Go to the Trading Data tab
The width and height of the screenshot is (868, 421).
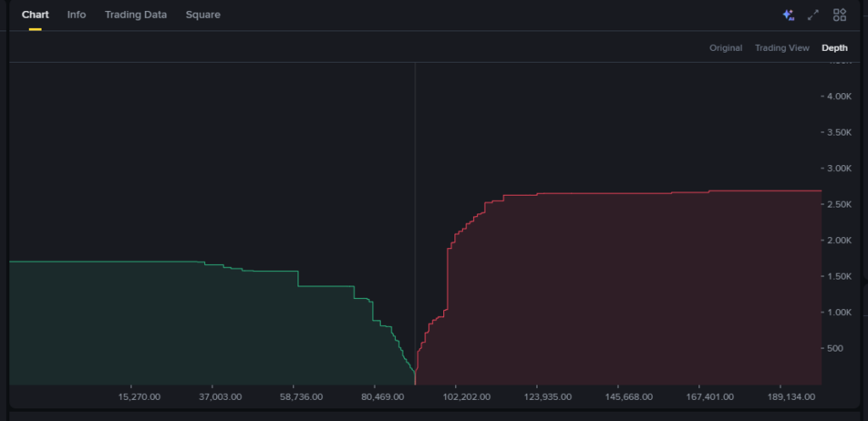(136, 15)
